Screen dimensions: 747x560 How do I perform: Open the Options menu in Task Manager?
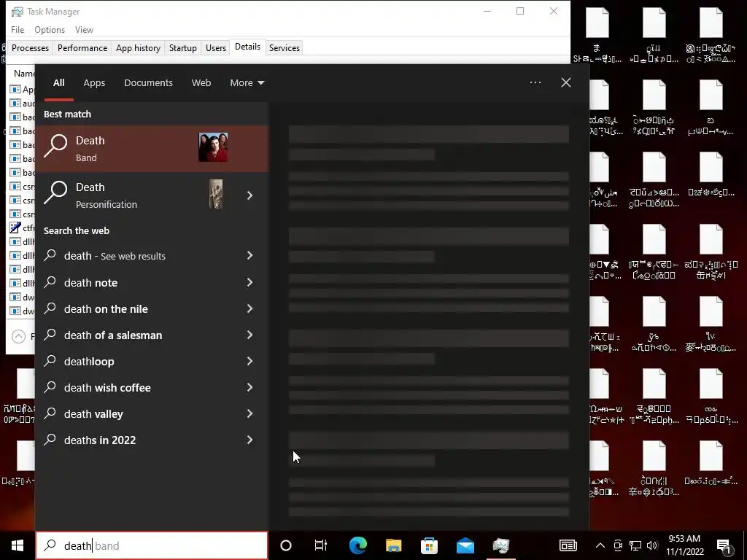click(x=50, y=29)
